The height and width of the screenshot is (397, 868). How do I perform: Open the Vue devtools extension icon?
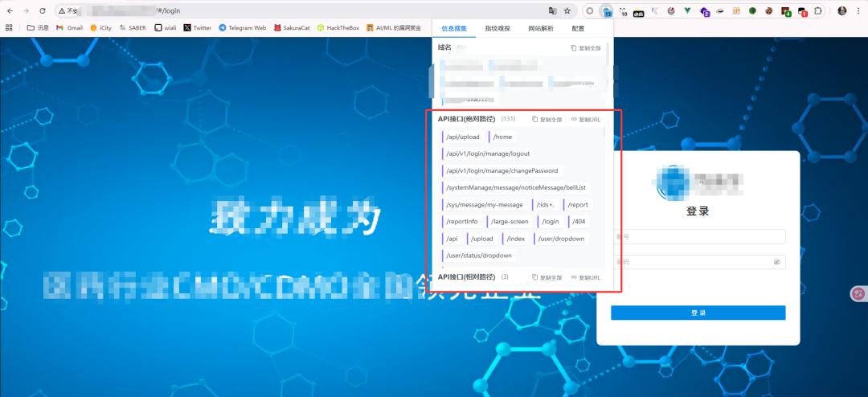(x=687, y=10)
